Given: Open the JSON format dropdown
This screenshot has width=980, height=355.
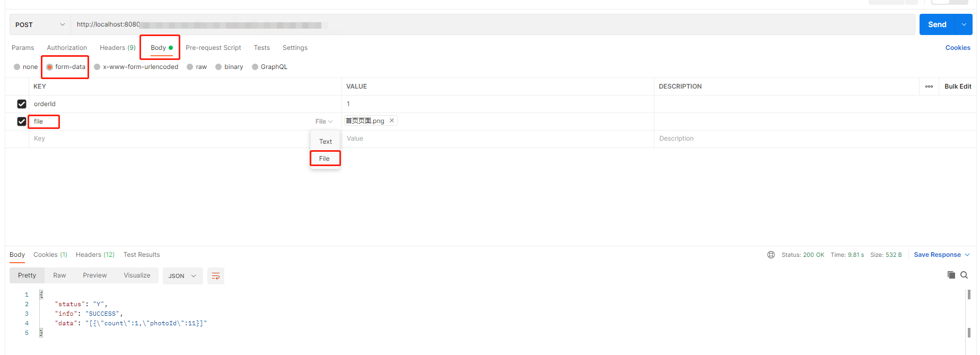Looking at the screenshot, I should [182, 276].
